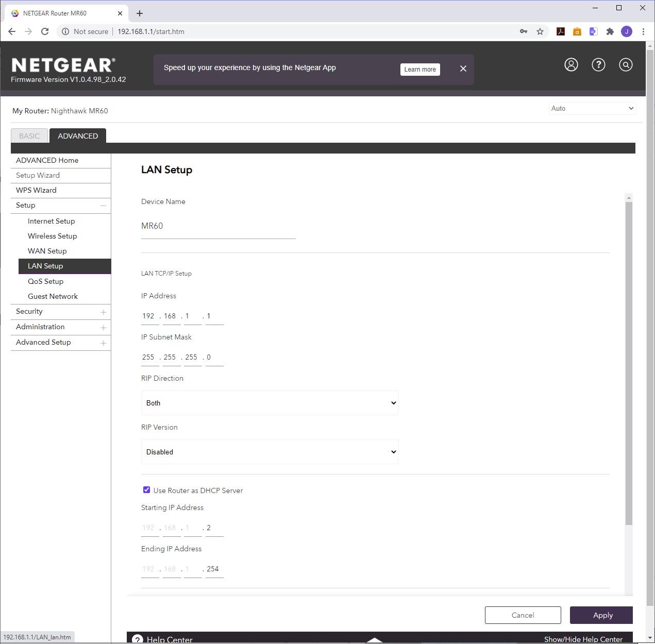
Task: Click the LAN Setup panel scrollbar
Action: [x=628, y=361]
